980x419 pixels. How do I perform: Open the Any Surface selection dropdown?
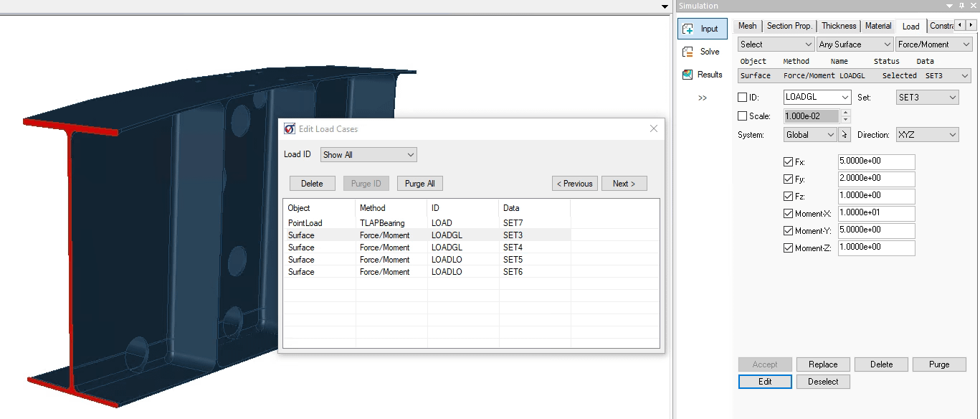[x=855, y=44]
